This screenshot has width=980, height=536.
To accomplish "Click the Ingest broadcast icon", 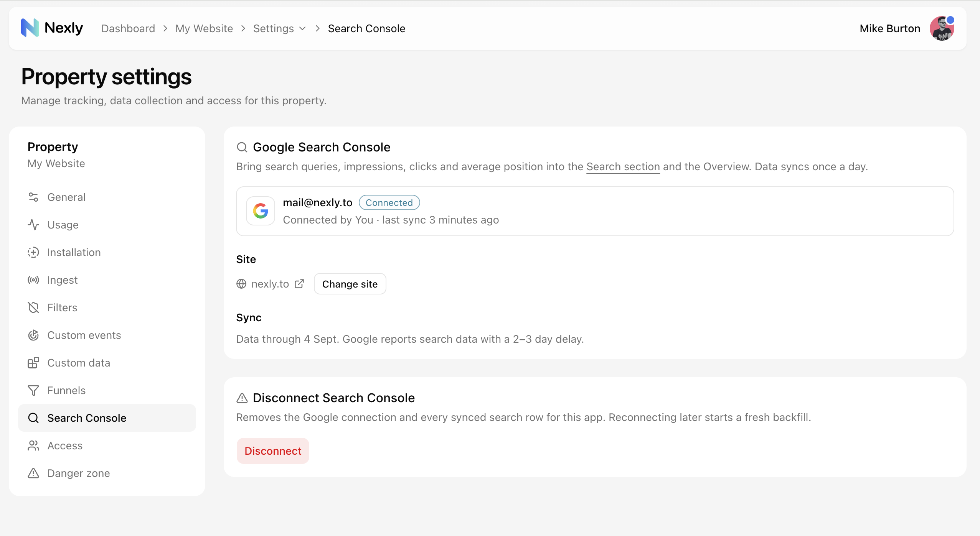I will coord(33,280).
